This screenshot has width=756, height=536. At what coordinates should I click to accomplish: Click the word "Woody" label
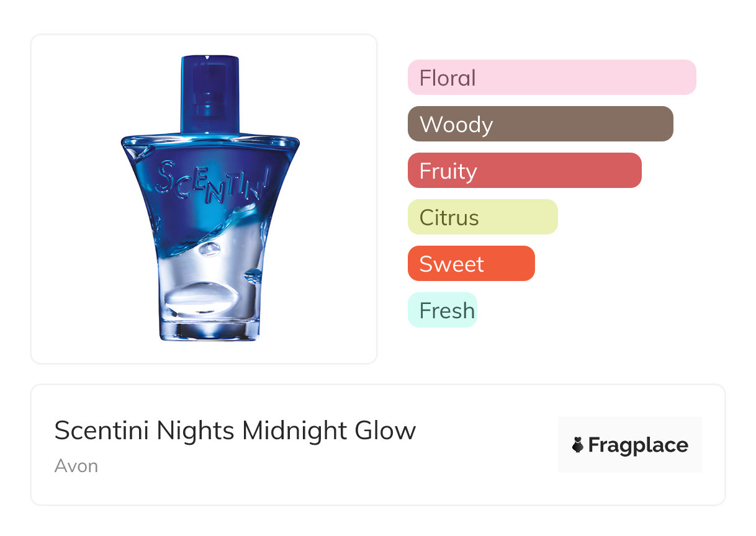tap(456, 125)
